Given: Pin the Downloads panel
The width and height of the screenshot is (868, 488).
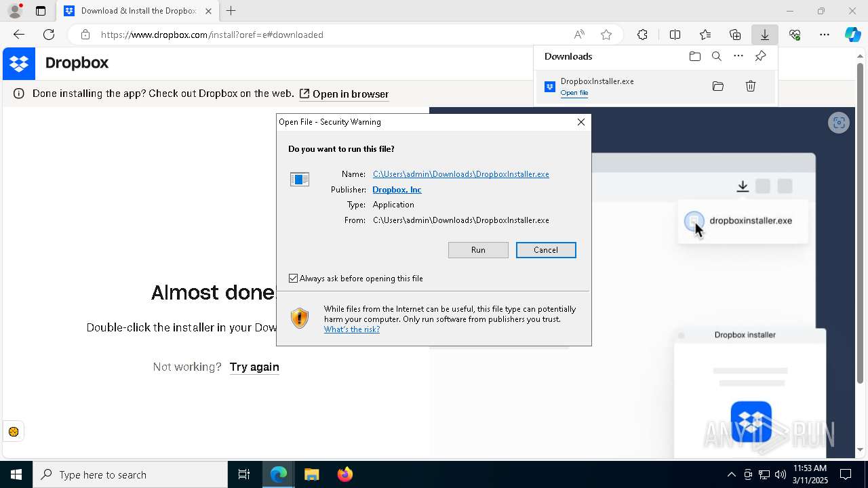Looking at the screenshot, I should tap(760, 56).
